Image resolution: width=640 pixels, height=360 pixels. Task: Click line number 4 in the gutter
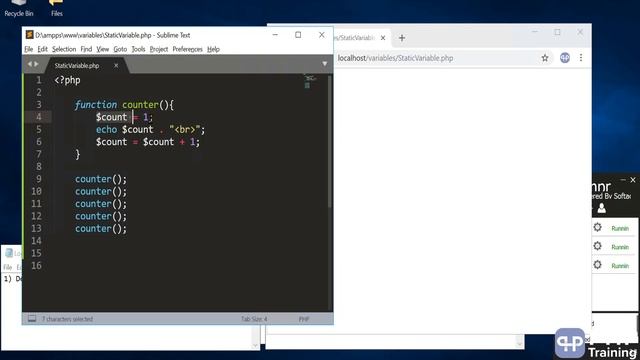tap(38, 117)
